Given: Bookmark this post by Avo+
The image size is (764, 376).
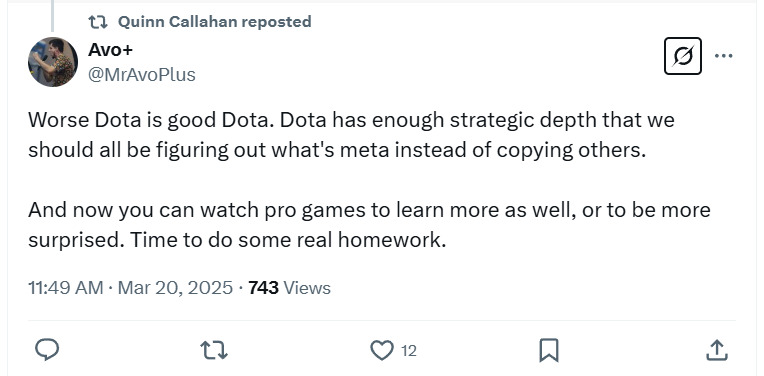Looking at the screenshot, I should coord(549,350).
